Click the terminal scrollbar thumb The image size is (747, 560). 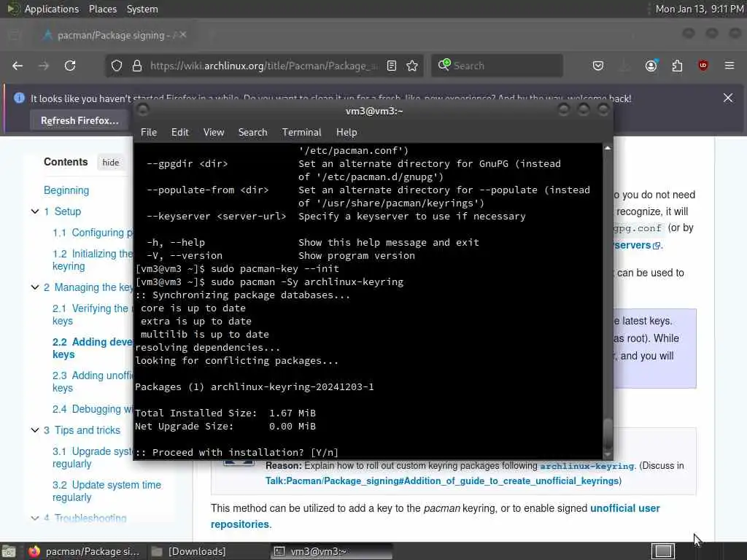click(608, 432)
